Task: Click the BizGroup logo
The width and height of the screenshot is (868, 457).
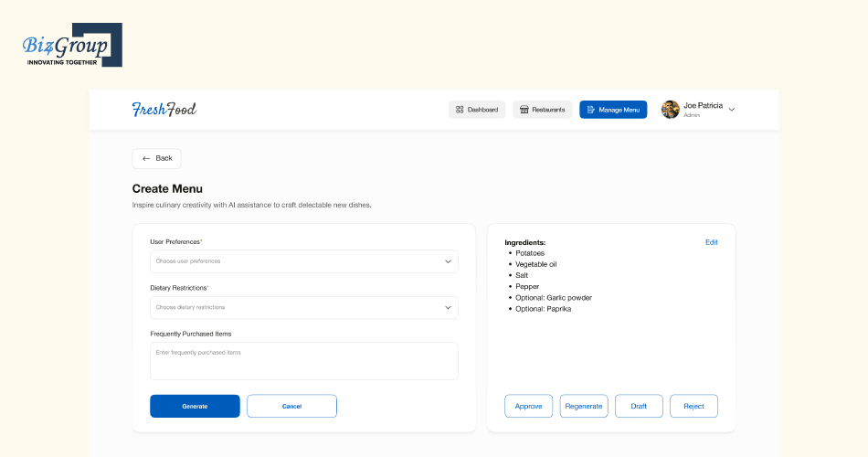Action: point(72,45)
